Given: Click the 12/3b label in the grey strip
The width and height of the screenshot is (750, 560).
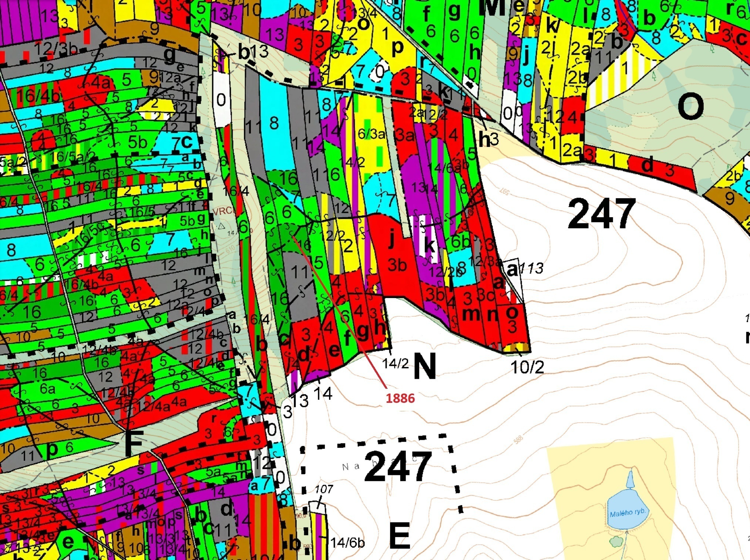Looking at the screenshot, I should click(x=56, y=49).
